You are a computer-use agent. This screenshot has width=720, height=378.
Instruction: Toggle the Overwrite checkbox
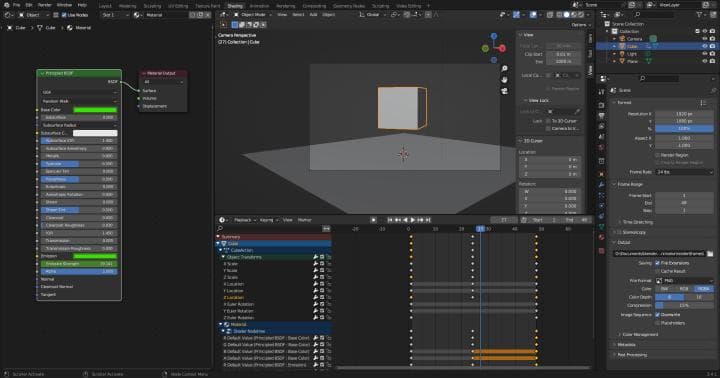tap(658, 315)
